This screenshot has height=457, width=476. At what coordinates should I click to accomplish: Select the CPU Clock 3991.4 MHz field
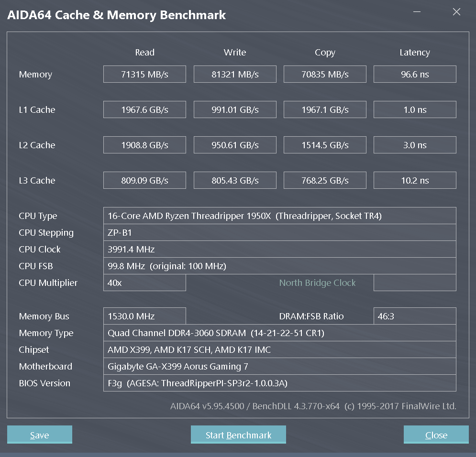(x=279, y=249)
